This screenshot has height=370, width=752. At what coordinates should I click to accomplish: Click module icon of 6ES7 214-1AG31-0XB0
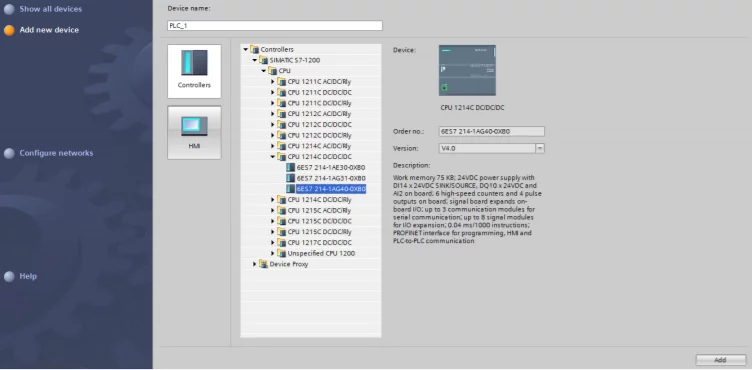pos(290,178)
